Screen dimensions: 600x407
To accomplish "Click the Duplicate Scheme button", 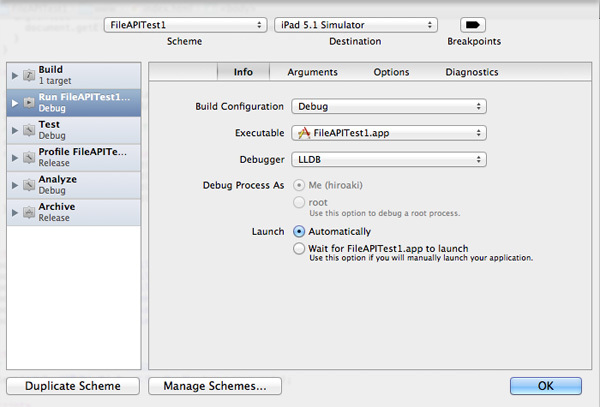I will pyautogui.click(x=73, y=386).
